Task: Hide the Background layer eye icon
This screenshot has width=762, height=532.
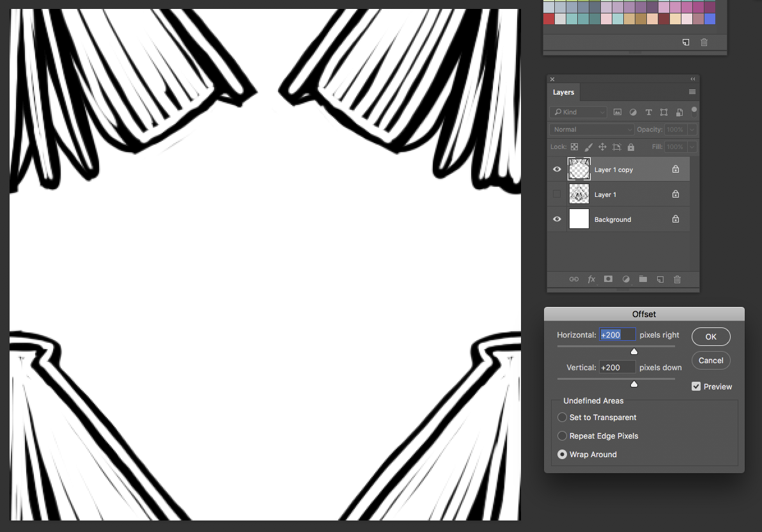Action: (557, 219)
